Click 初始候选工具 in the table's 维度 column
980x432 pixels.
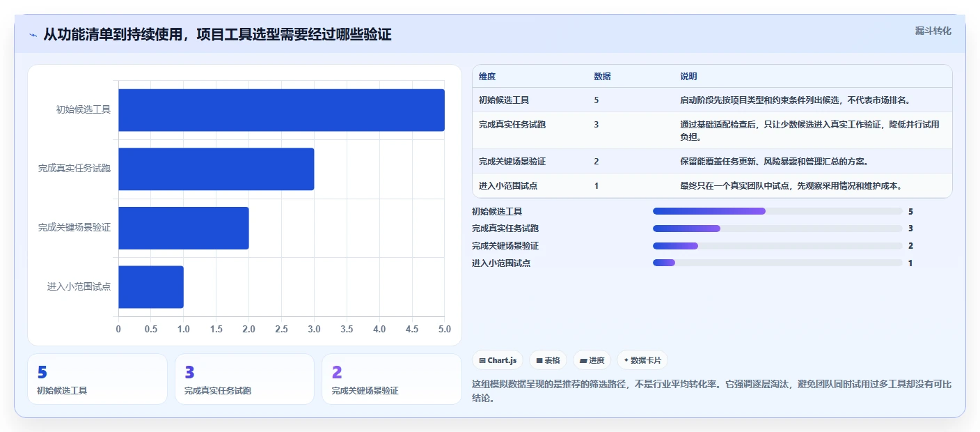(x=504, y=100)
